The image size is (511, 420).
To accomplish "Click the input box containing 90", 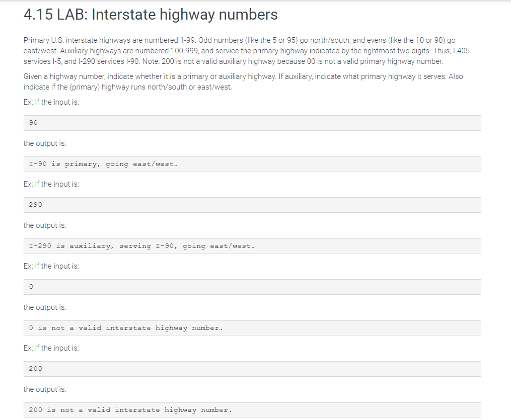I will [252, 123].
